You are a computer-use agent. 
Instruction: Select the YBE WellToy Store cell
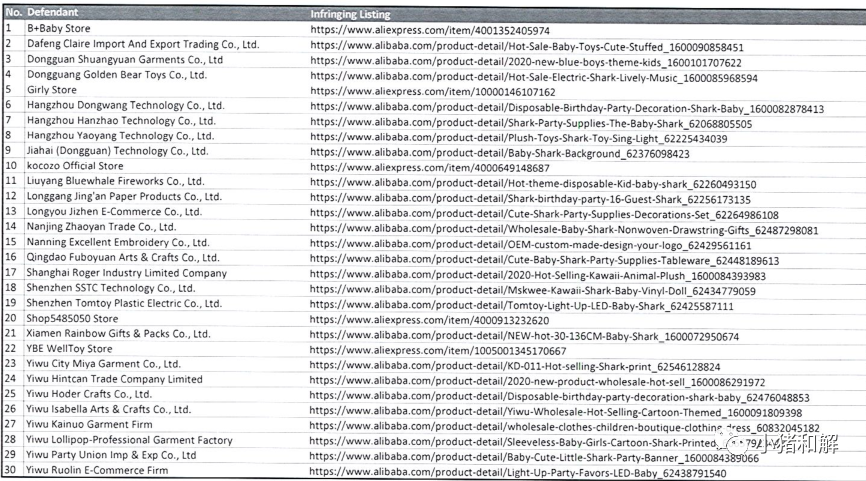click(x=70, y=348)
